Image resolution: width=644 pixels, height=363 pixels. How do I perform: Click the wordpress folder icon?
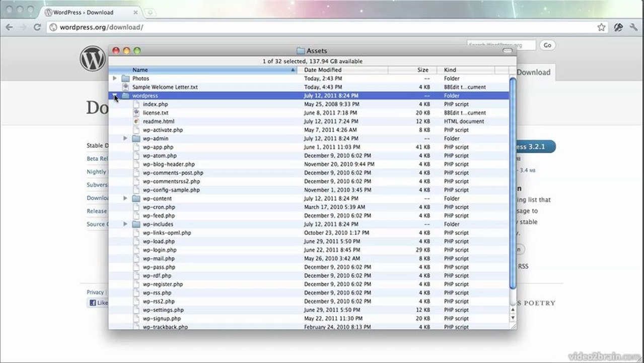[125, 96]
